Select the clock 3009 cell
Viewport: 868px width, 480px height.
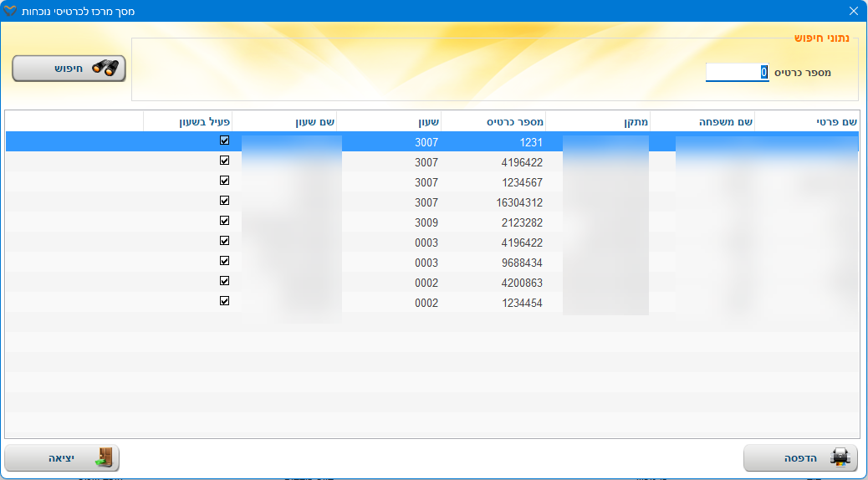[389, 222]
